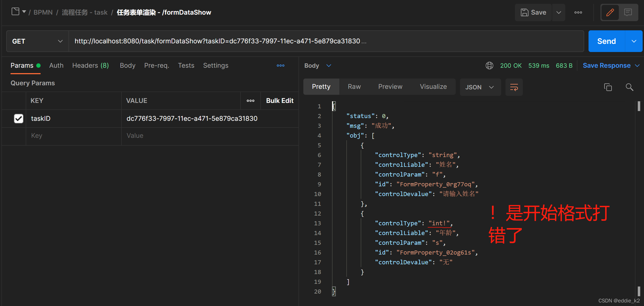This screenshot has width=644, height=306.
Task: Expand the Save options dropdown arrow
Action: coord(559,12)
